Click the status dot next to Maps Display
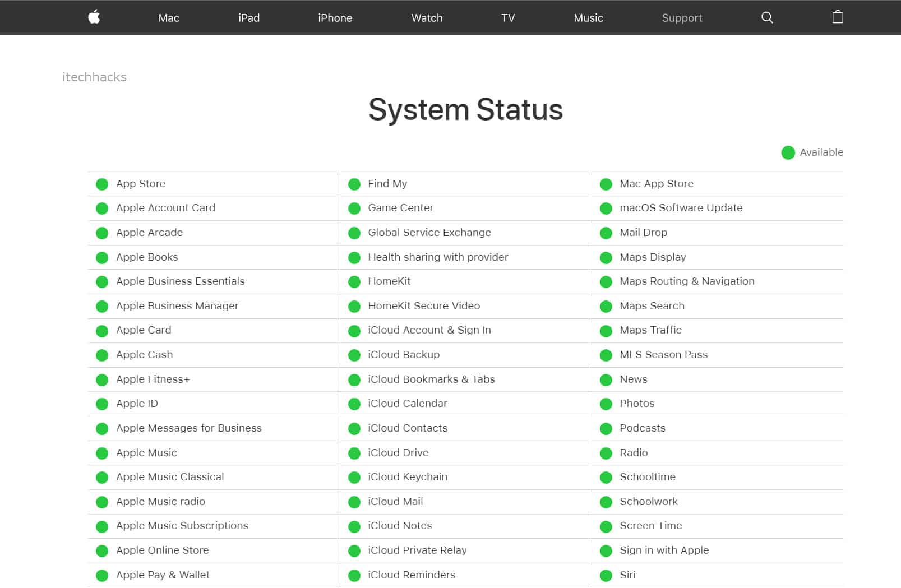Viewport: 901px width, 588px height. click(606, 258)
